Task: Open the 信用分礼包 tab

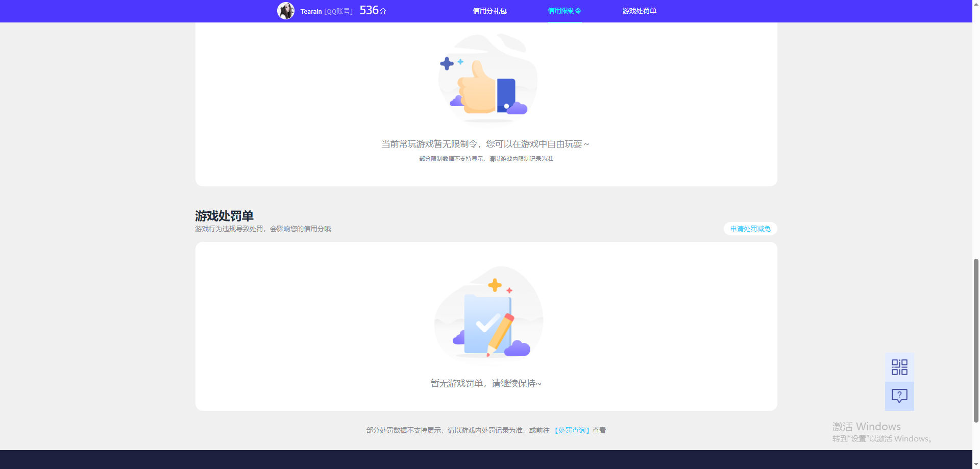Action: pyautogui.click(x=489, y=11)
